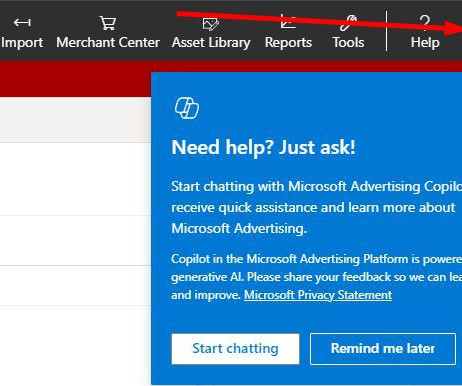Open the Reports chart icon
The image size is (462, 386).
tap(288, 22)
